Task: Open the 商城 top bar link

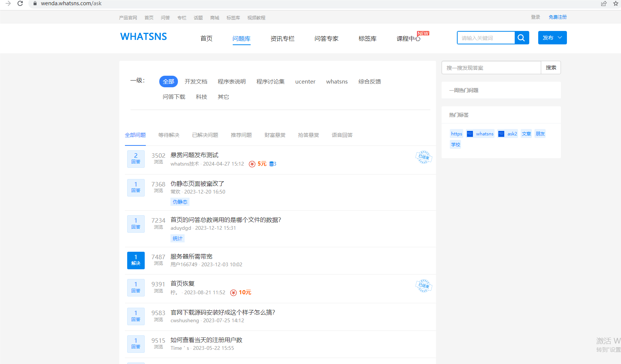Action: (214, 18)
